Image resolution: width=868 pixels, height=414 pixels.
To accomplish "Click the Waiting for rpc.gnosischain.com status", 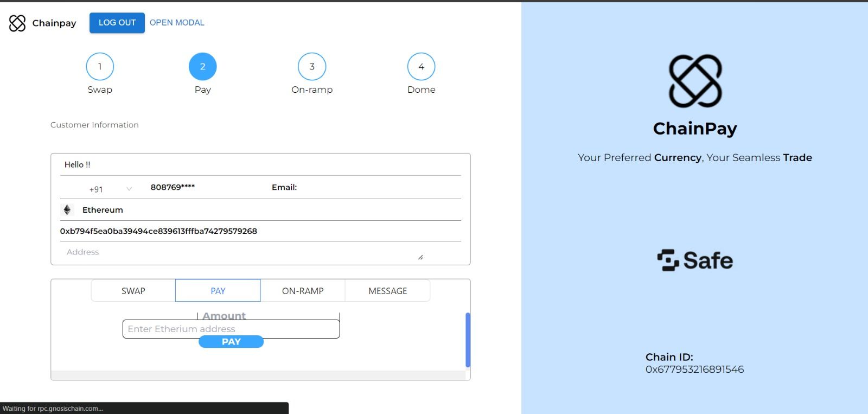I will [53, 409].
